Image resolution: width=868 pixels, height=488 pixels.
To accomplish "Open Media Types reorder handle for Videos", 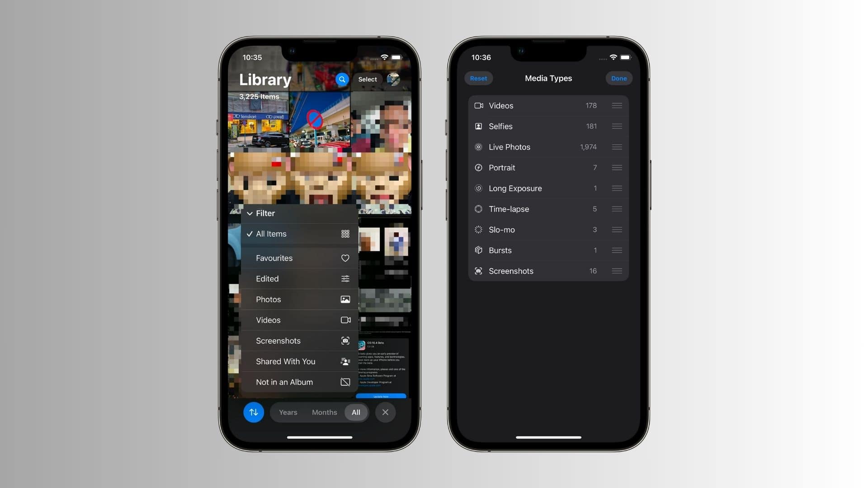I will [x=617, y=105].
